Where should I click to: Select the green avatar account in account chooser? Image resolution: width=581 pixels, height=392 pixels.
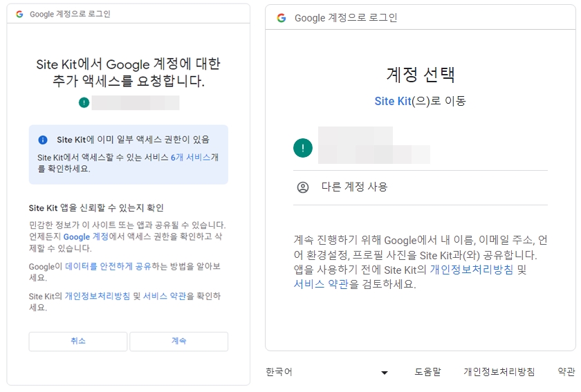(x=421, y=147)
